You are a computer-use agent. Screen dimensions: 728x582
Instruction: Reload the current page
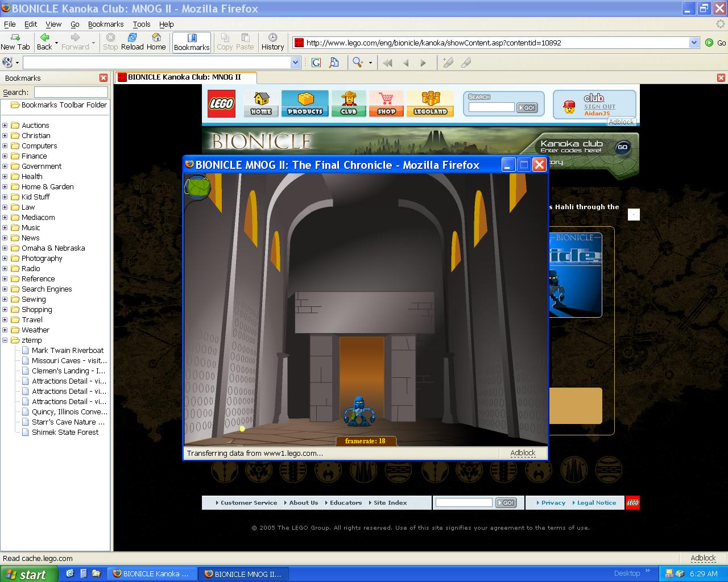coord(132,41)
